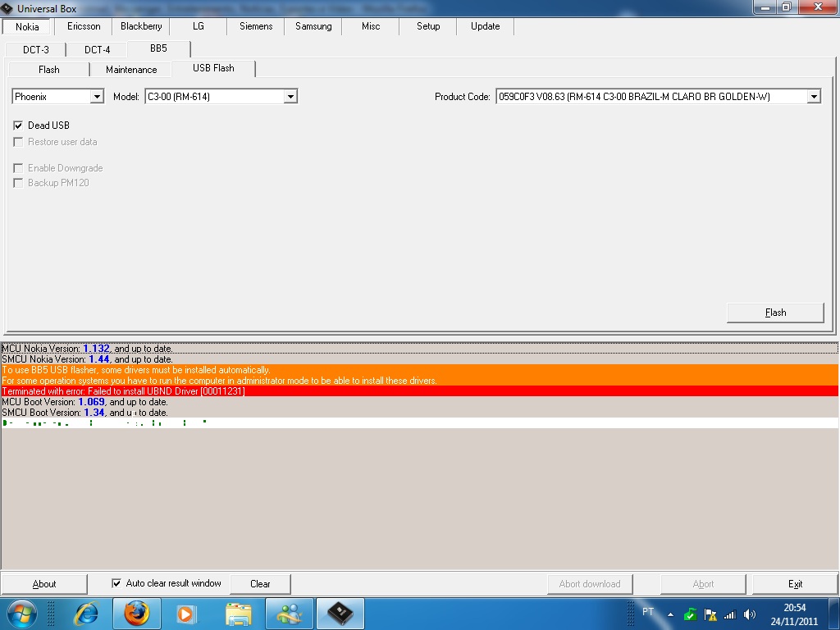840x630 pixels.
Task: Click the Clear button for result log
Action: click(x=260, y=584)
